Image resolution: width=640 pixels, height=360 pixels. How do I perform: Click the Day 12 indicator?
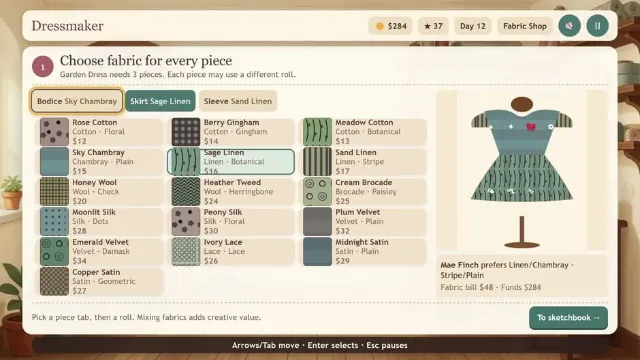[x=473, y=26]
